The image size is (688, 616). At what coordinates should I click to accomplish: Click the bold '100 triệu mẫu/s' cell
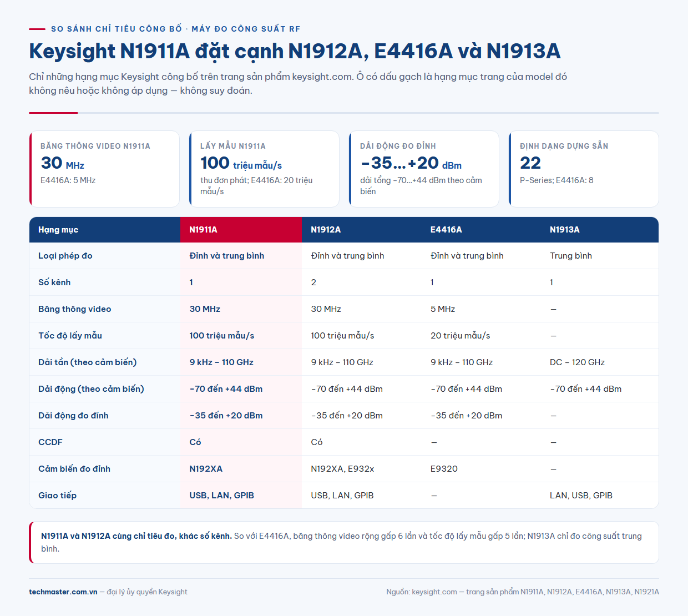[x=241, y=336]
